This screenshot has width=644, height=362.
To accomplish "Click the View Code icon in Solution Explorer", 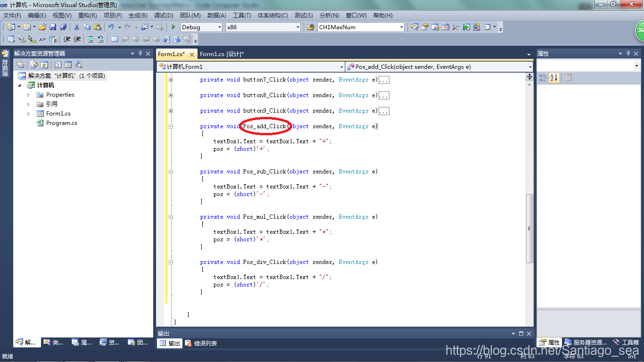I will coord(58,65).
